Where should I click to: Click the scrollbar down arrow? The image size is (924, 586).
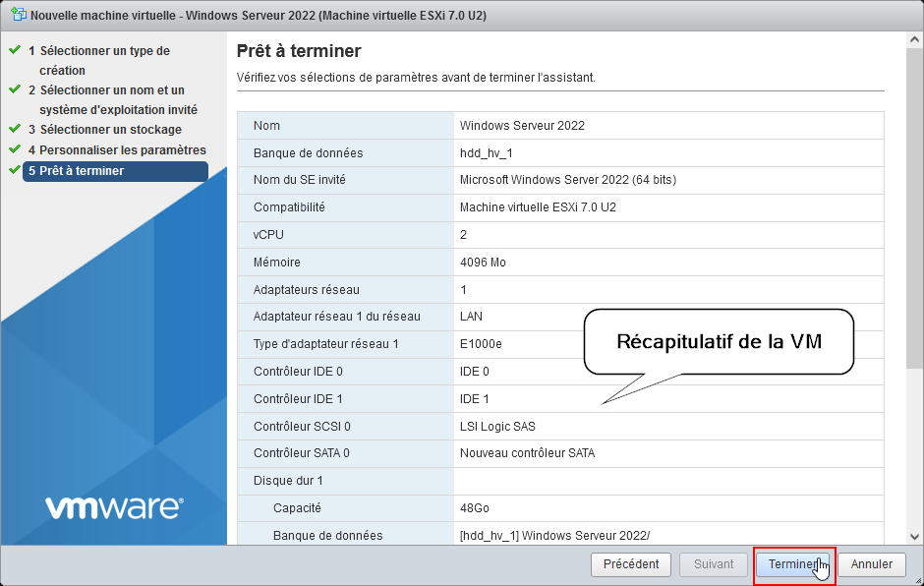tap(914, 537)
